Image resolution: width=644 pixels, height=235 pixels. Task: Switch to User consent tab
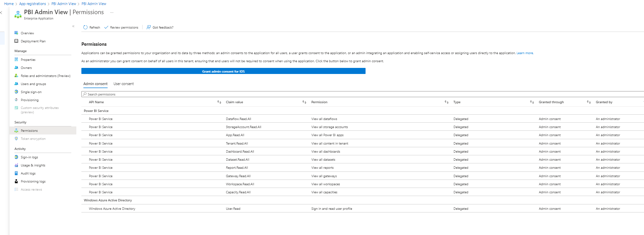click(x=123, y=84)
